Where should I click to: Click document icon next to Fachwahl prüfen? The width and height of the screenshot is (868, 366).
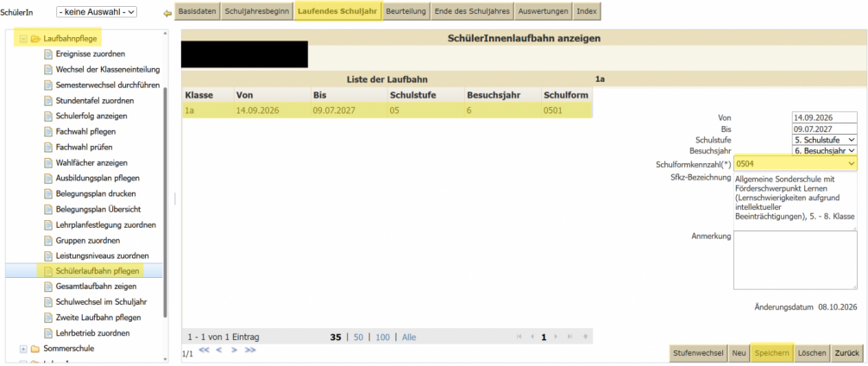(x=47, y=148)
